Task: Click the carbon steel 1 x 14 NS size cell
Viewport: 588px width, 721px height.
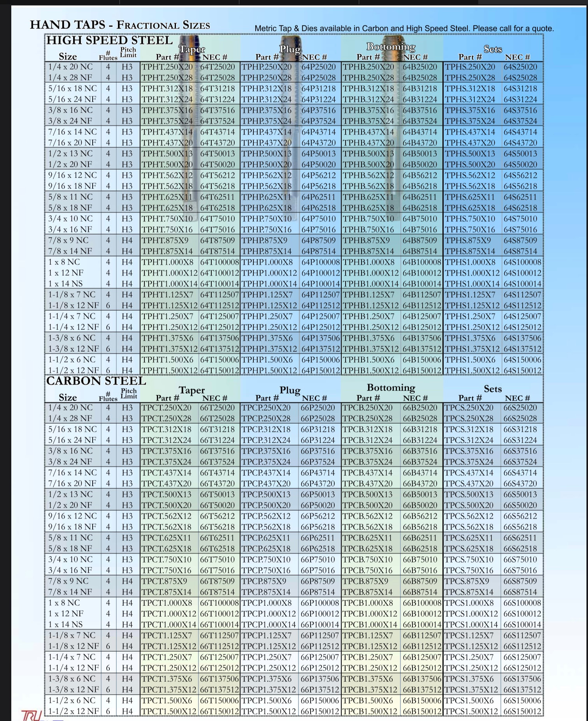Action: [x=65, y=624]
